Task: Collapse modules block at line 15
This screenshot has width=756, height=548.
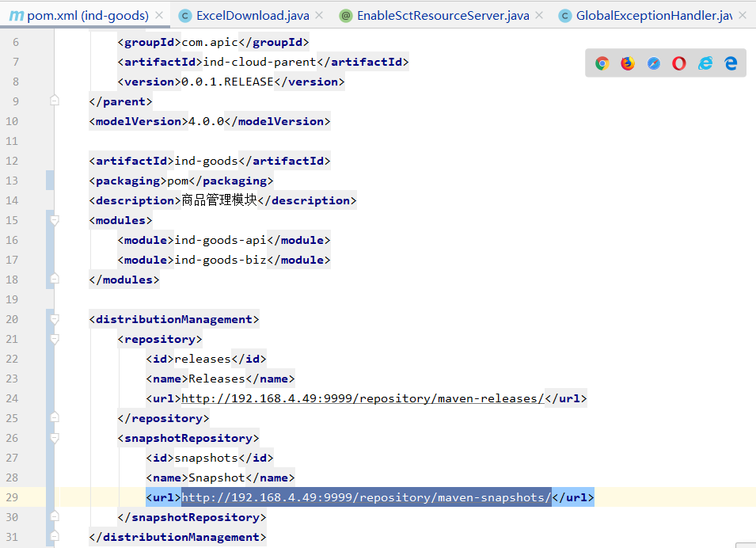Action: pyautogui.click(x=55, y=220)
